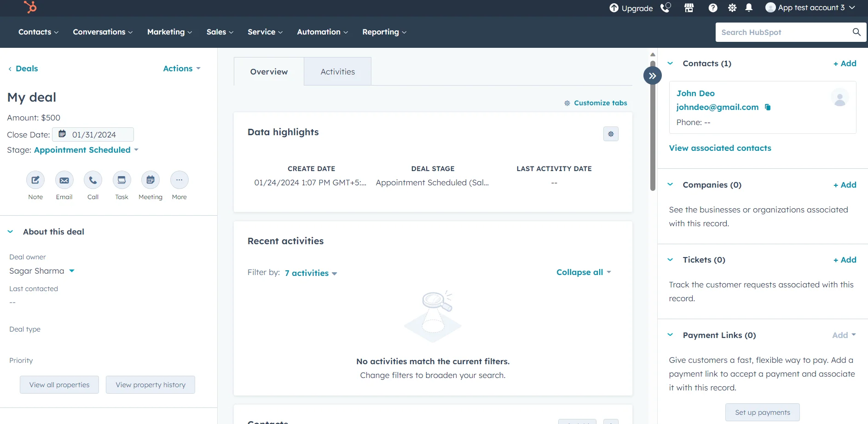Collapse the Tickets section chevron

click(670, 259)
